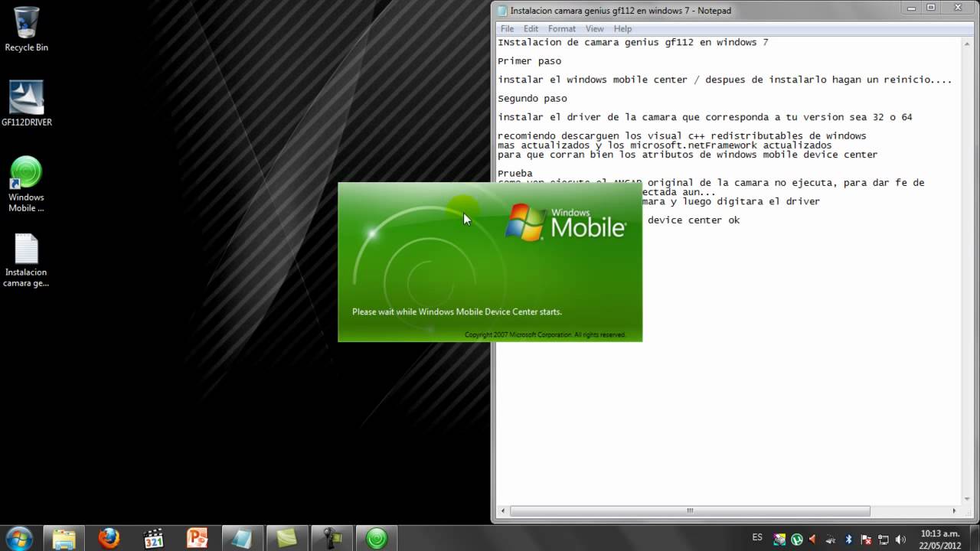The width and height of the screenshot is (980, 551).
Task: Click the 'recomiendo descarguen los visual c++' line
Action: tap(681, 136)
